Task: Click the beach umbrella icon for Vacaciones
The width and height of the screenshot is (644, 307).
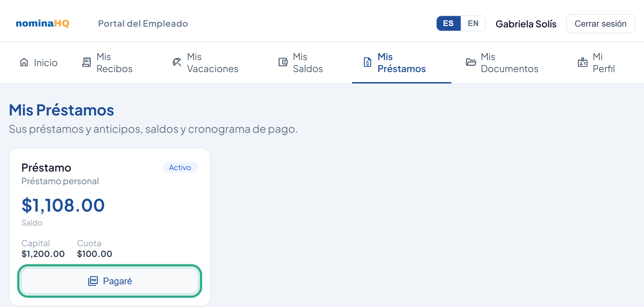Action: (x=177, y=62)
